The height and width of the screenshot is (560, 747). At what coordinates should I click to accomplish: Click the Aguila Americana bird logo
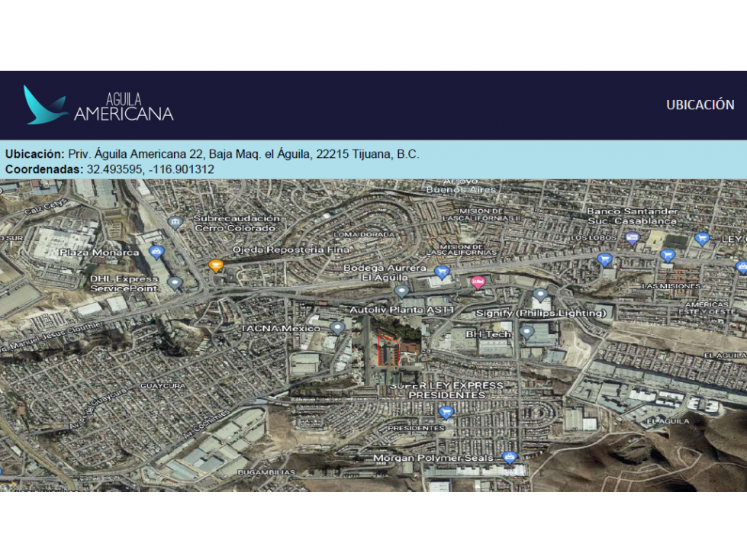(45, 105)
